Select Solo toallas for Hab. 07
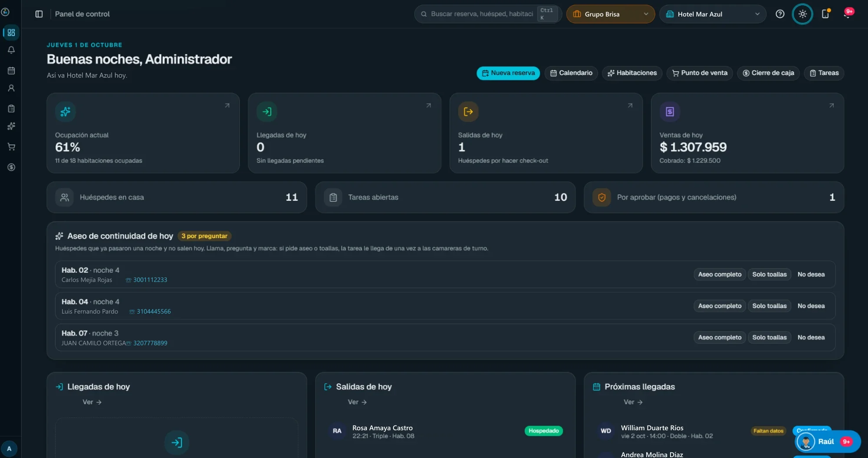The width and height of the screenshot is (868, 458). point(769,337)
